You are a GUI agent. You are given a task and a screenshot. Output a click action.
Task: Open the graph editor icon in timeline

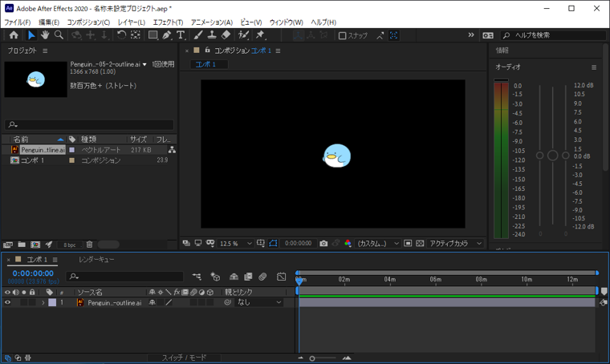point(281,277)
